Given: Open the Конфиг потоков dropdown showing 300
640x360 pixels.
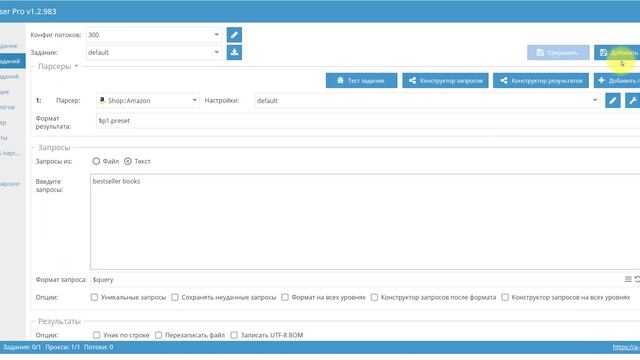Looking at the screenshot, I should [154, 35].
